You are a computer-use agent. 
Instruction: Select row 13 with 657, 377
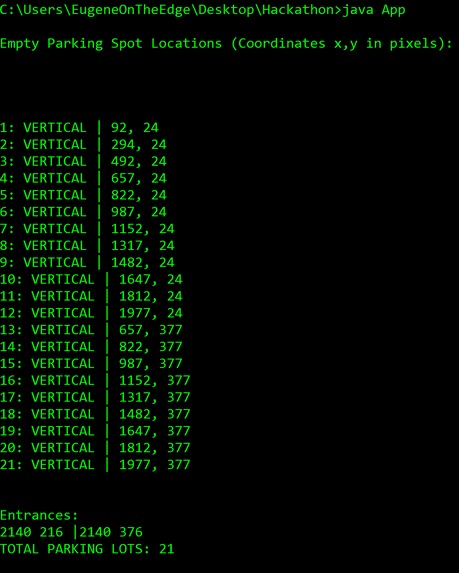tap(91, 330)
